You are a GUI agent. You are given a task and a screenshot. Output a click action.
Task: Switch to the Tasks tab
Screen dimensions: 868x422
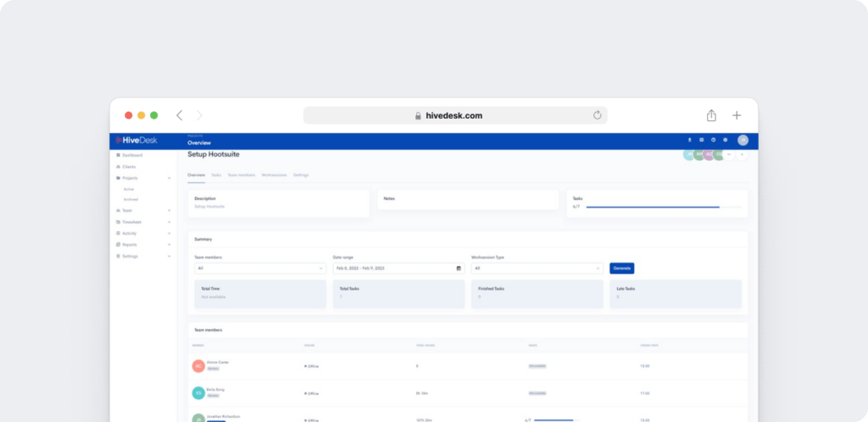click(216, 175)
